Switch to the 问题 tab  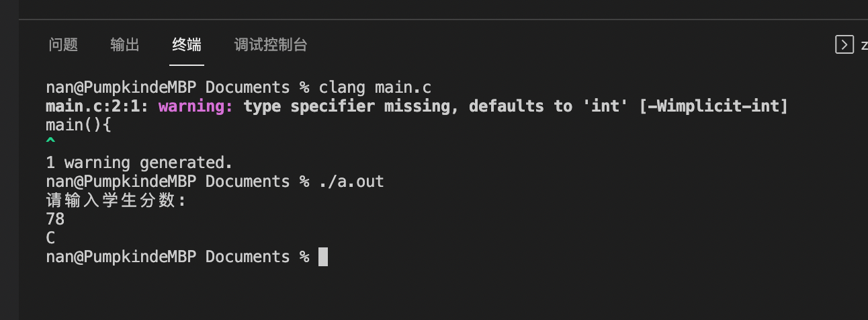click(64, 45)
